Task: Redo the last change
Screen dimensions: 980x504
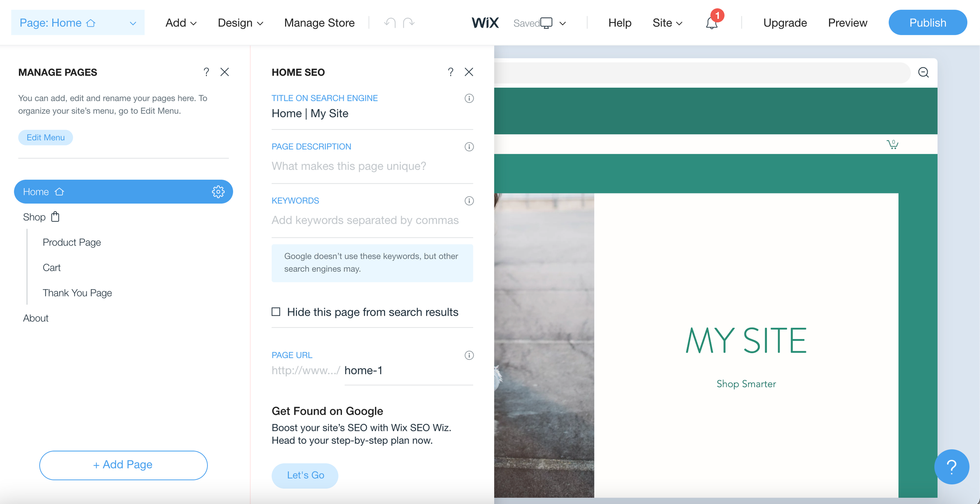Action: point(408,22)
